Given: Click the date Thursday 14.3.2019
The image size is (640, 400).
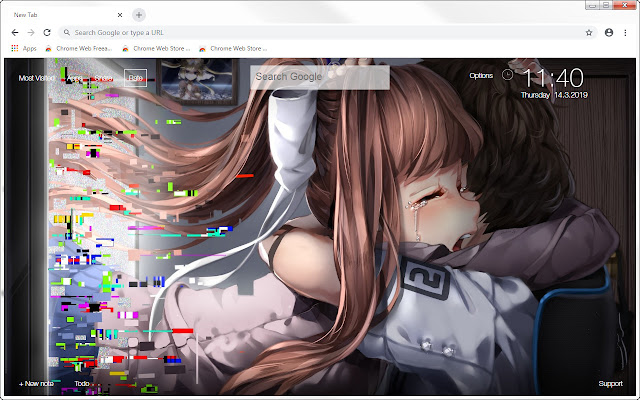Looking at the screenshot, I should coord(554,95).
